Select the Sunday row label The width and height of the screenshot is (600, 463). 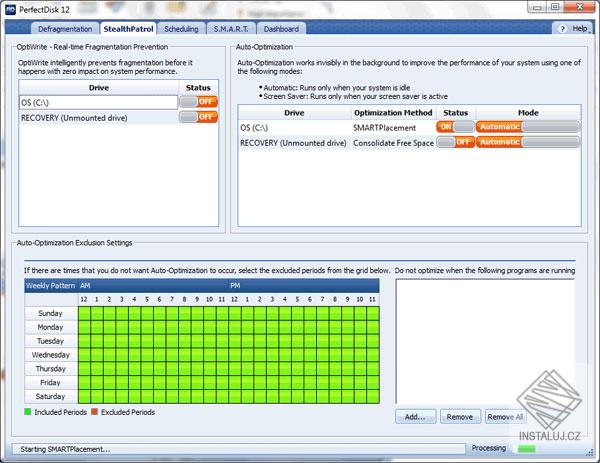[51, 313]
